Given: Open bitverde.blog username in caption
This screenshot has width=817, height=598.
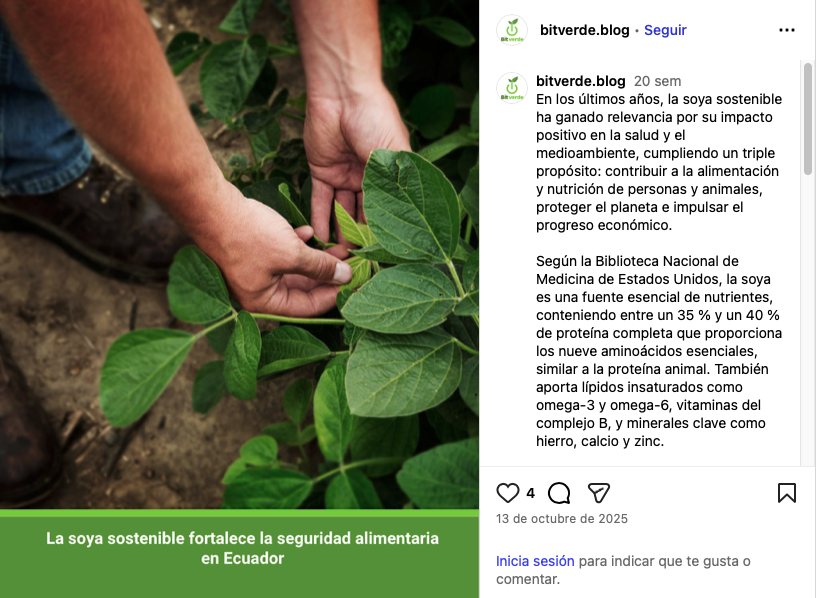Looking at the screenshot, I should tap(580, 81).
